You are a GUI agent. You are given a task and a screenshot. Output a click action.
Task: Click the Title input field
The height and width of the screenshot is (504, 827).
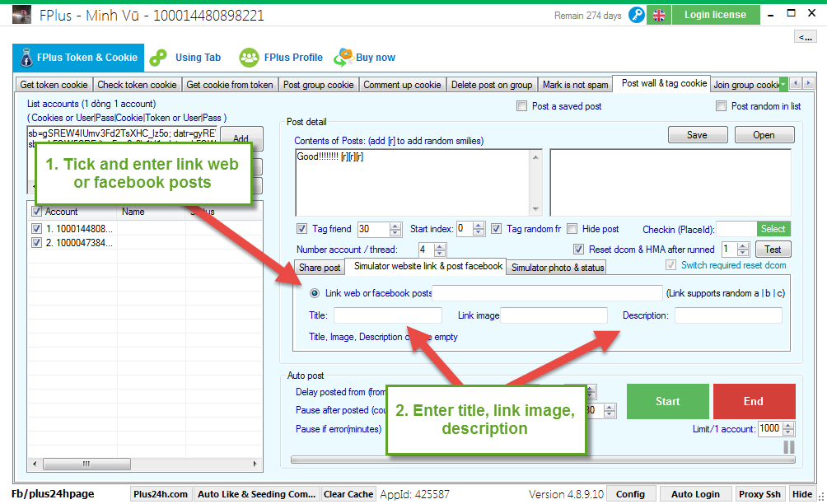[388, 315]
